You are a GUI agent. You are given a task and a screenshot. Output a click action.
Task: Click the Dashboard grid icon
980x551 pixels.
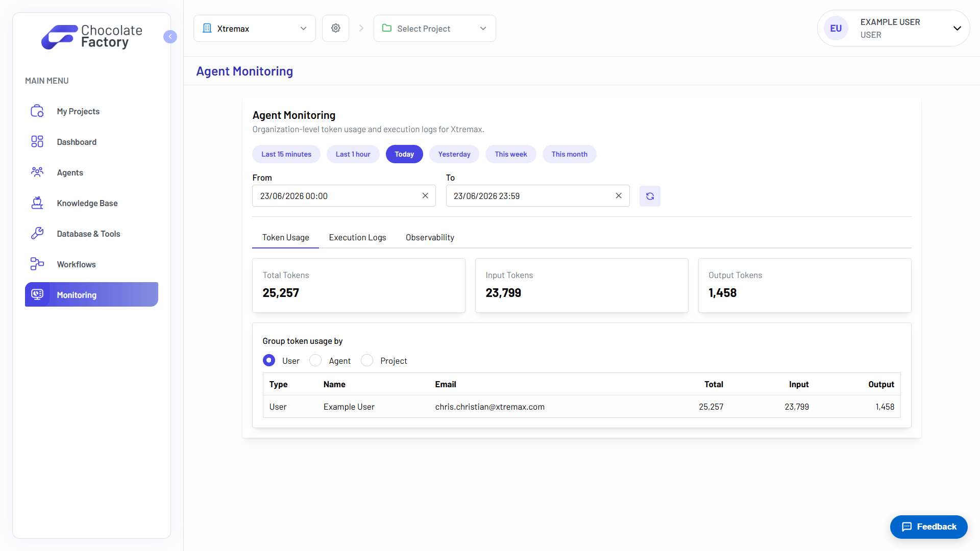point(37,142)
